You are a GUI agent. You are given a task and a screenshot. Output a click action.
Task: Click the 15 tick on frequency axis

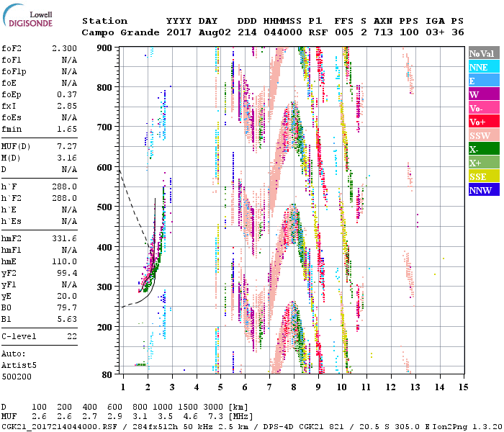coord(462,387)
